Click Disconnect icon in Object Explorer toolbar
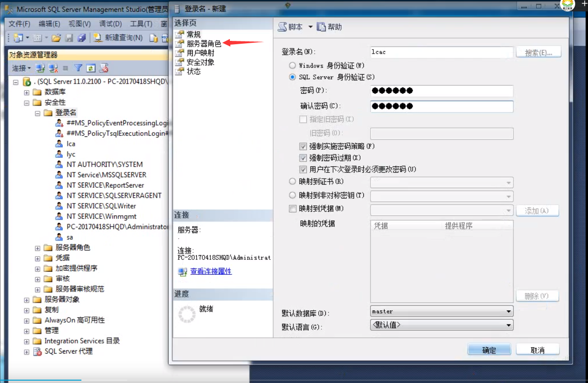Image resolution: width=588 pixels, height=383 pixels. [x=53, y=68]
